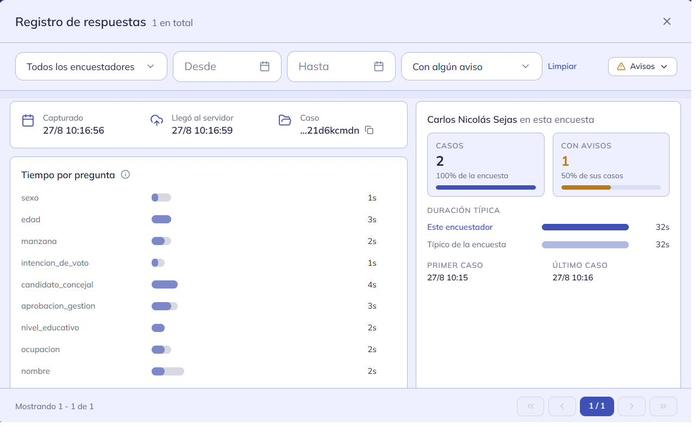Click the Capturado calendar icon
The width and height of the screenshot is (700, 426).
[x=28, y=121]
